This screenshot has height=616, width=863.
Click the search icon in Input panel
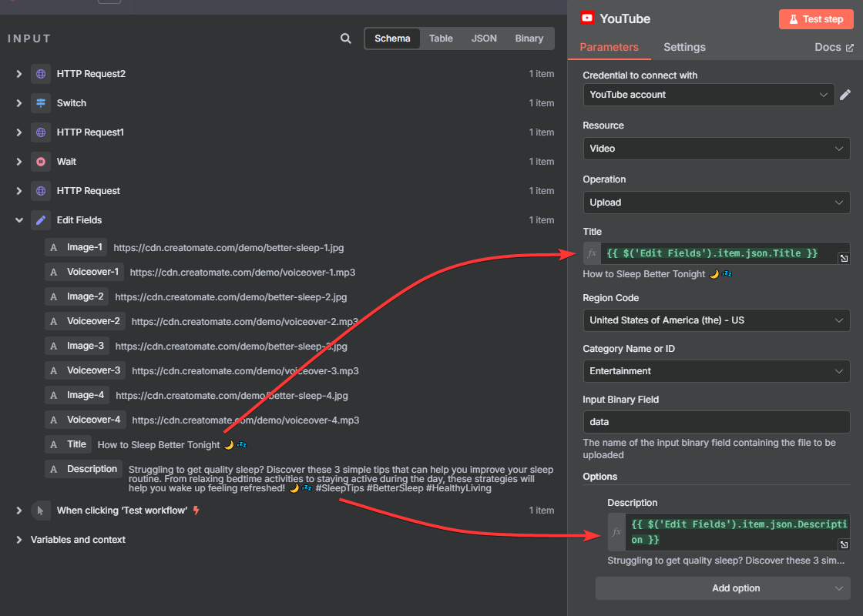(x=346, y=38)
